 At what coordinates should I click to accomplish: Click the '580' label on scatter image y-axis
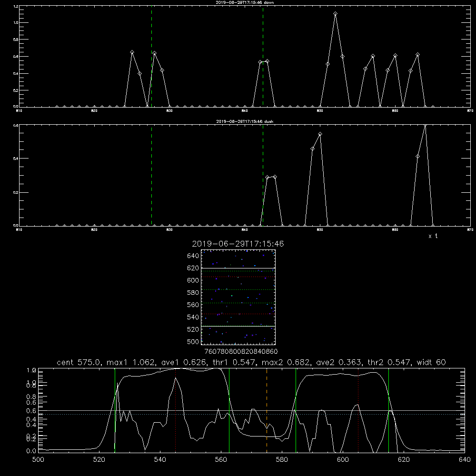point(193,293)
